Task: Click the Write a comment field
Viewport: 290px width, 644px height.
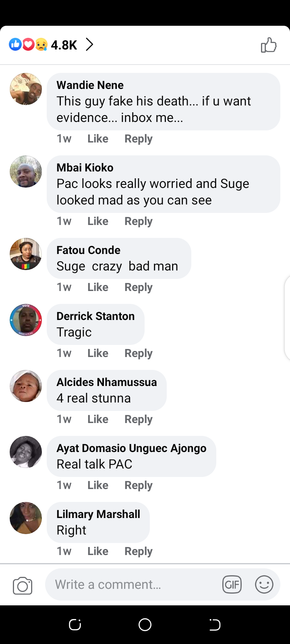Action: [x=133, y=584]
